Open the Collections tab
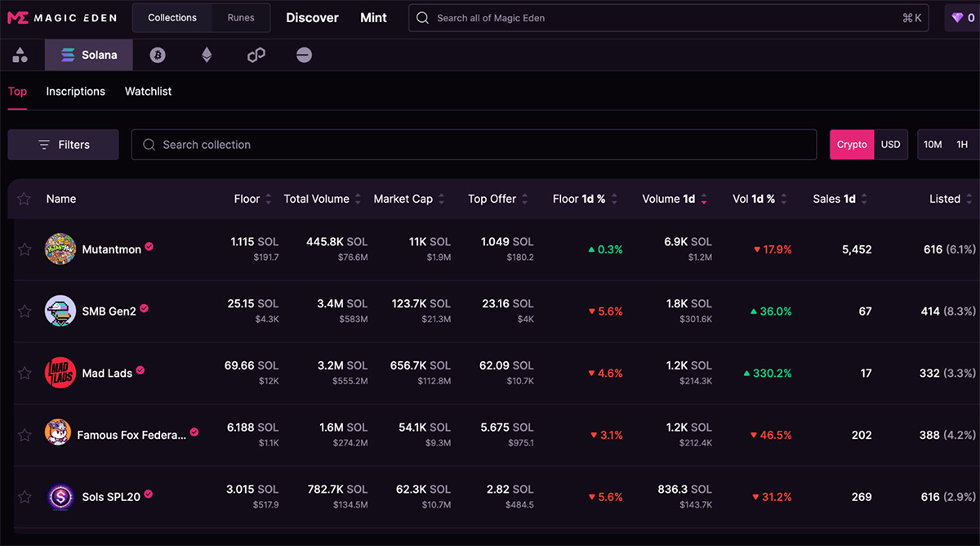 coord(172,18)
